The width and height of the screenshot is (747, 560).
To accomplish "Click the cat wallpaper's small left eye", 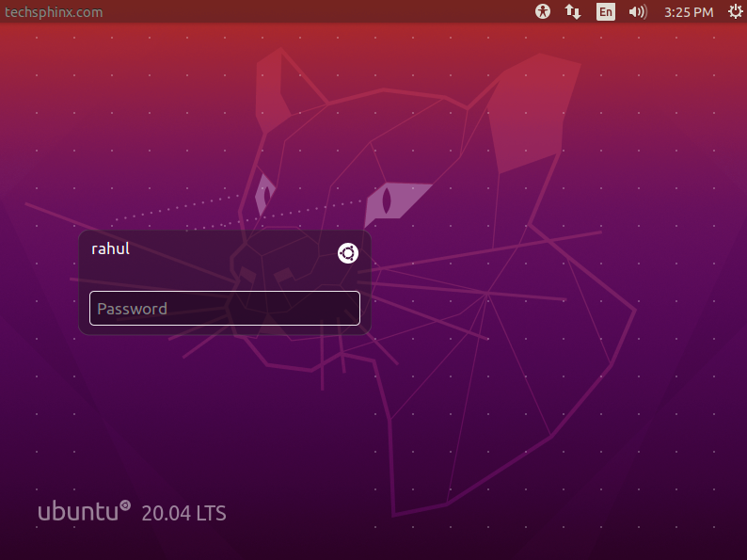I will click(264, 194).
